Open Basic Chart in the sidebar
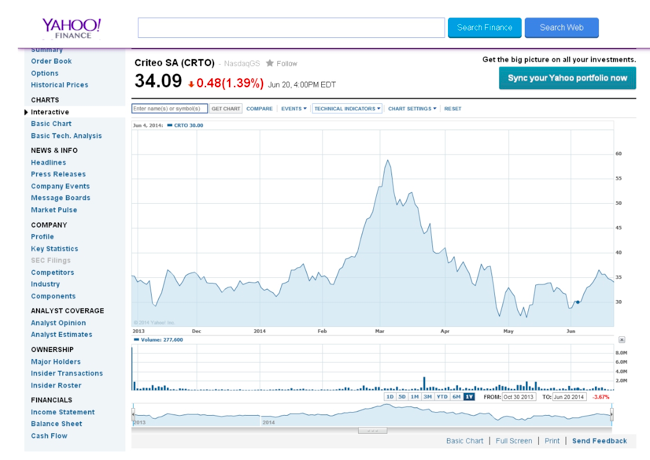This screenshot has width=650, height=460. coord(51,123)
